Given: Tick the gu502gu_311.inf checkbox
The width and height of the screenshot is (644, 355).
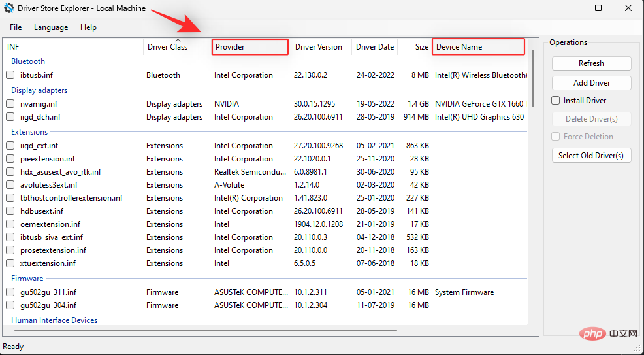Looking at the screenshot, I should tap(10, 292).
